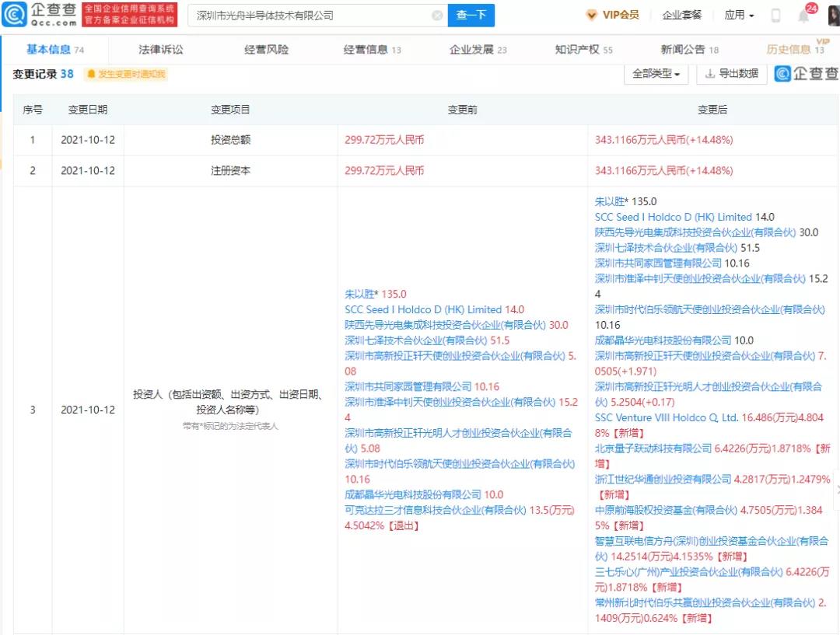Click the collapse arrow at right page edge
840x635 pixels.
click(x=838, y=490)
